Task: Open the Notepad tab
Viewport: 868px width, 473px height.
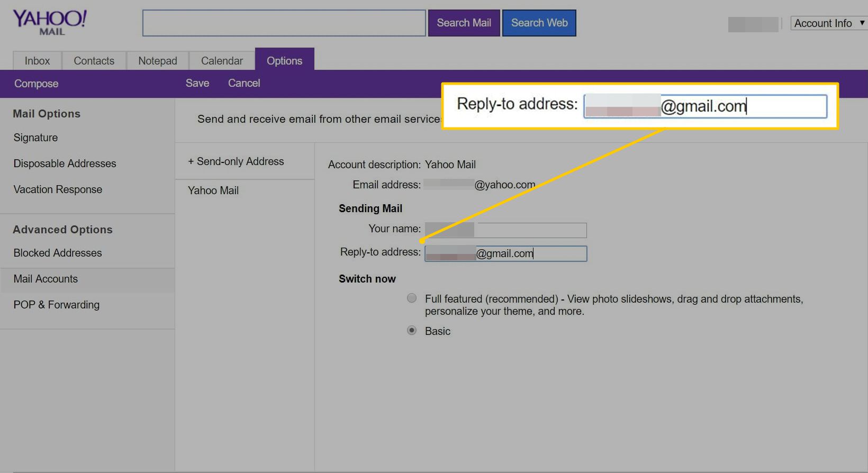Action: point(158,61)
